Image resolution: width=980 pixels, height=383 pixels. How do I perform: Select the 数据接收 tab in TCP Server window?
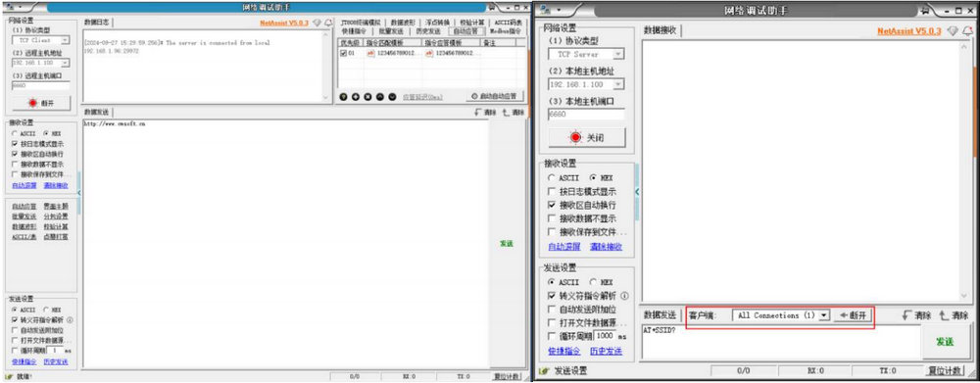click(660, 30)
